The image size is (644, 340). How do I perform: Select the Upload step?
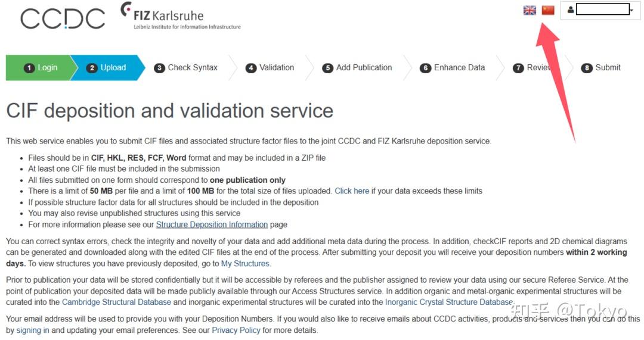pyautogui.click(x=106, y=68)
